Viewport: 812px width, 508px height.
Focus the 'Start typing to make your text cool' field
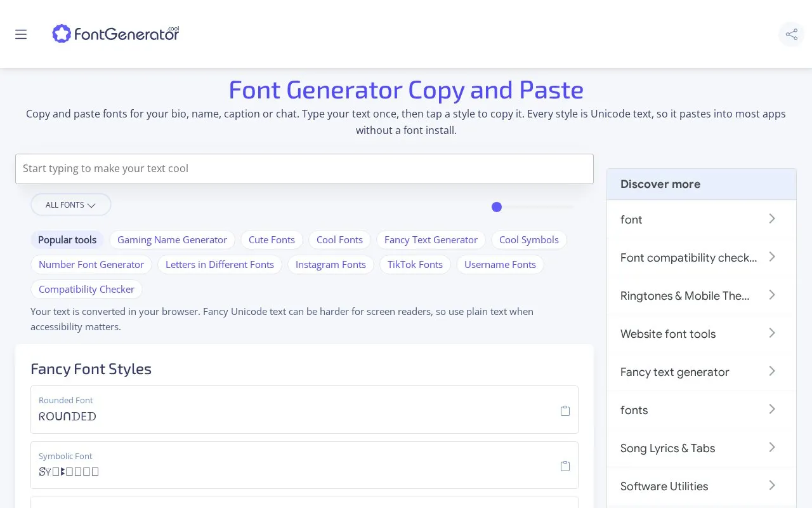(304, 169)
